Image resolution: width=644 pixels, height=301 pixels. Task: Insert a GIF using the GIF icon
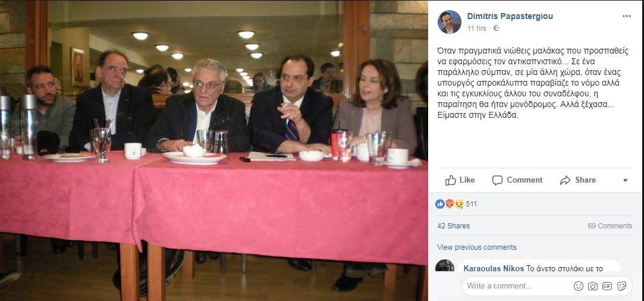[x=607, y=286]
